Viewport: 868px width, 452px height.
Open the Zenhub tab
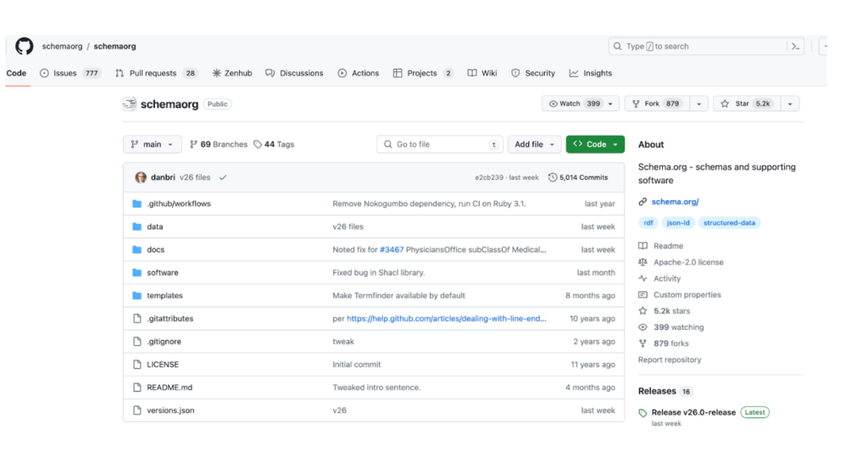(x=232, y=73)
